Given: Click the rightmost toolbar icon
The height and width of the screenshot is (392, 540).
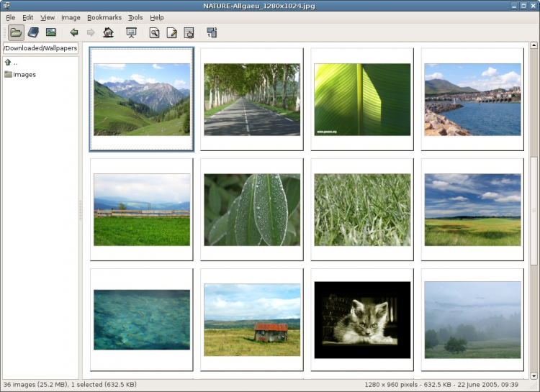Looking at the screenshot, I should pos(212,32).
